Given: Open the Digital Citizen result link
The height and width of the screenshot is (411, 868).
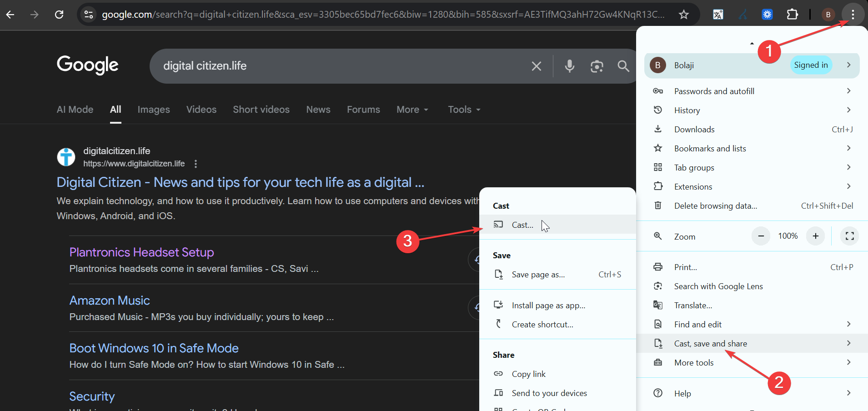Looking at the screenshot, I should (240, 182).
